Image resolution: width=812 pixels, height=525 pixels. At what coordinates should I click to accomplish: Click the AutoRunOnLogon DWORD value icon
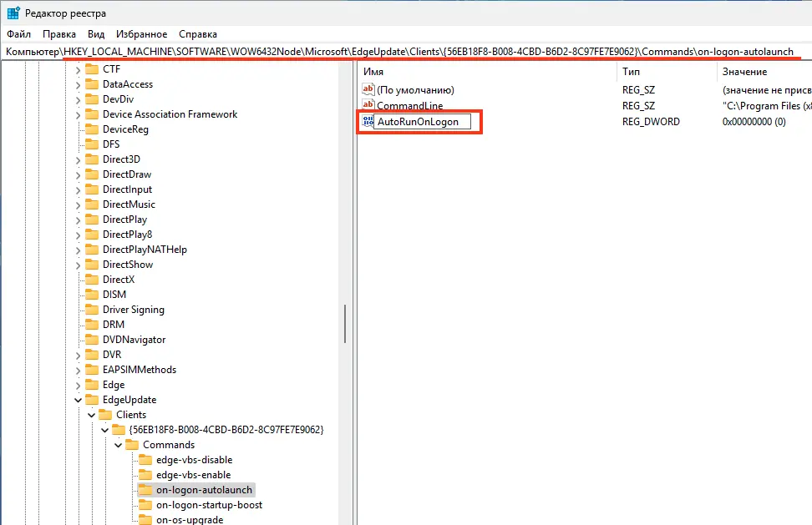coord(368,121)
